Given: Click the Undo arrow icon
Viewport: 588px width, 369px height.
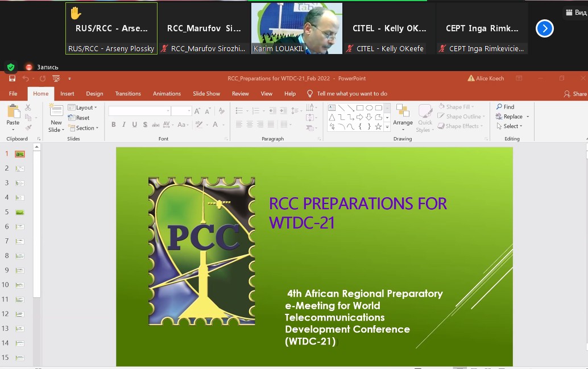Looking at the screenshot, I should (x=26, y=78).
